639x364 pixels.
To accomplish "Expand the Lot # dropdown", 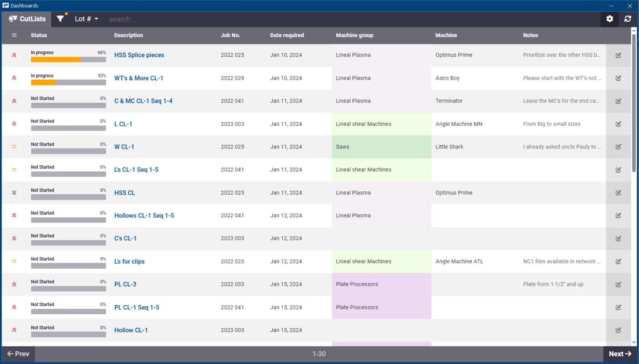I will tap(86, 19).
